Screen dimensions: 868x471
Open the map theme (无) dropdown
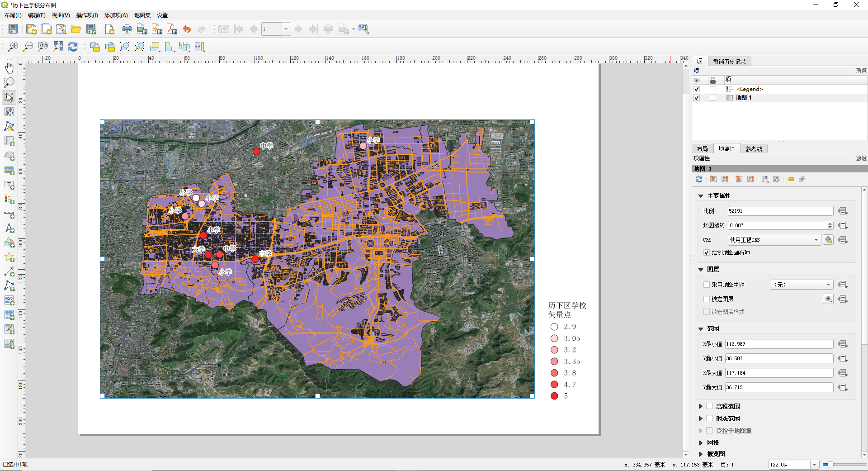(x=801, y=285)
